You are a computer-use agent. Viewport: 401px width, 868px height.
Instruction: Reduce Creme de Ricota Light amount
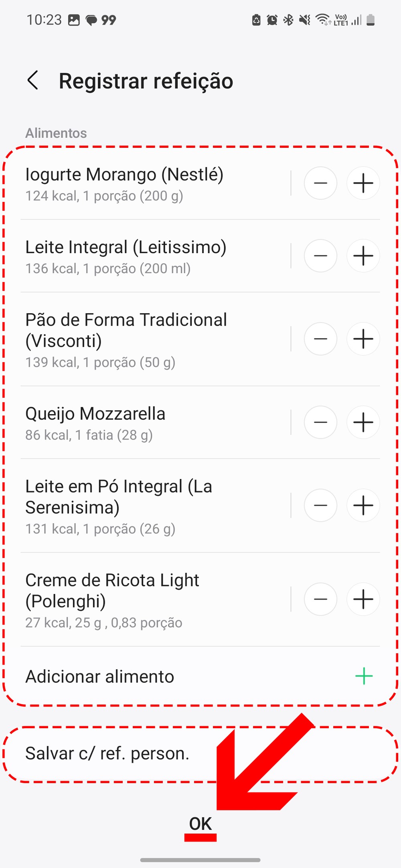pos(320,599)
